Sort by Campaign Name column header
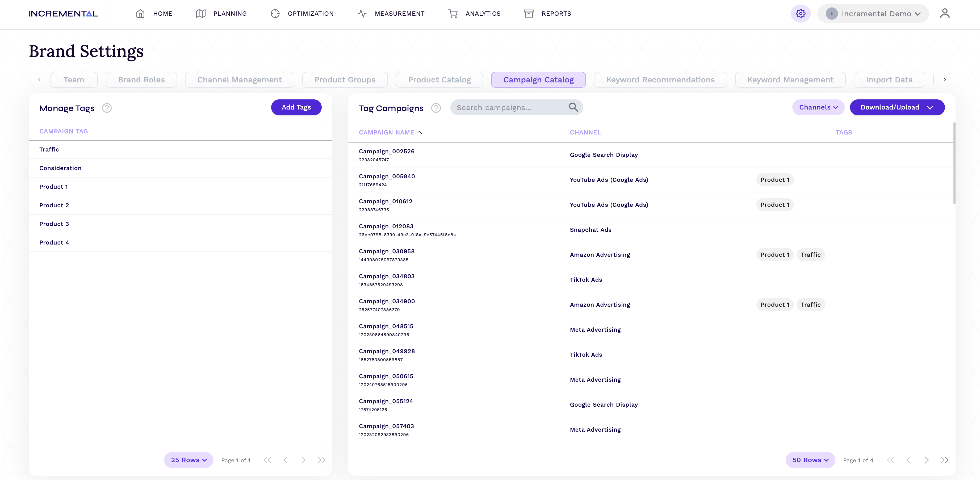 coord(390,132)
